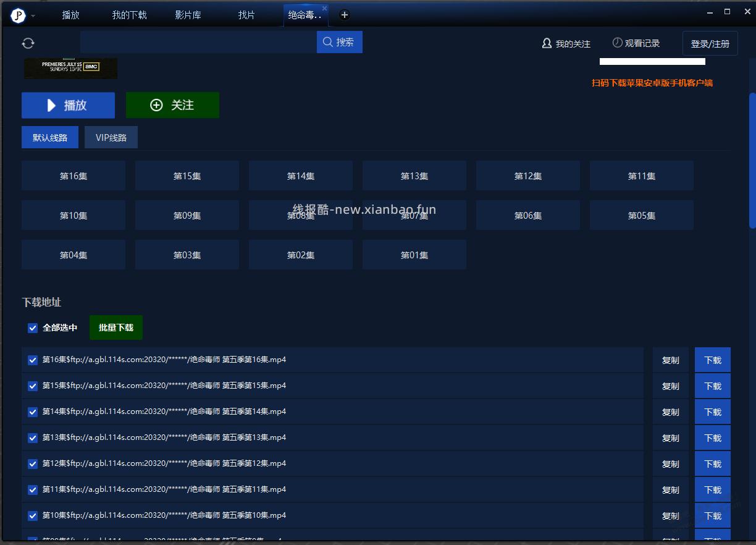Select the VIP线路 route tab
The height and width of the screenshot is (545, 756).
[111, 137]
